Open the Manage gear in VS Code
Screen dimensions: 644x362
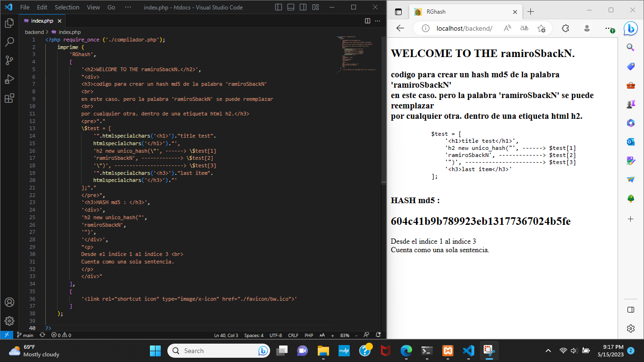pos(9,321)
